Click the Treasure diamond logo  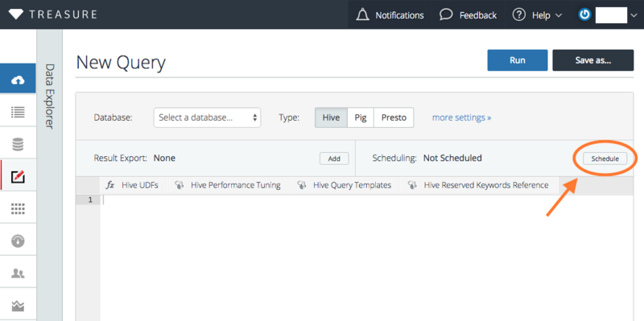17,14
